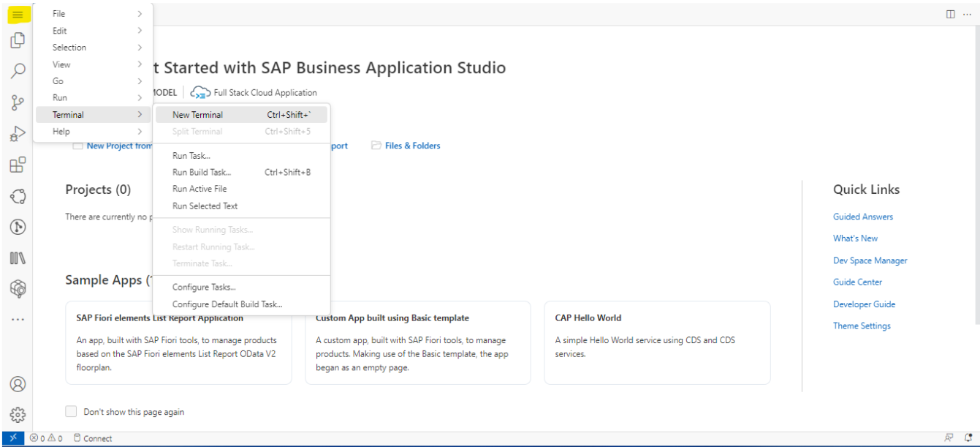Click Connect in the status bar

coord(93,439)
